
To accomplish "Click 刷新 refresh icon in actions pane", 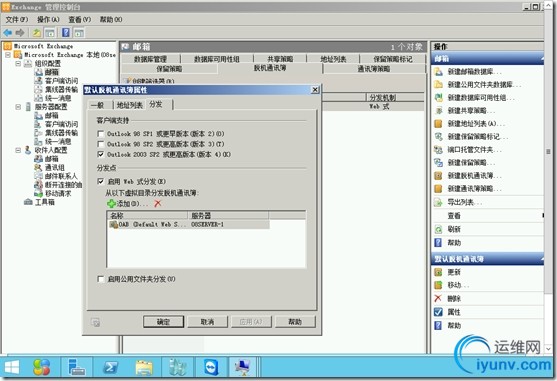I will point(438,229).
